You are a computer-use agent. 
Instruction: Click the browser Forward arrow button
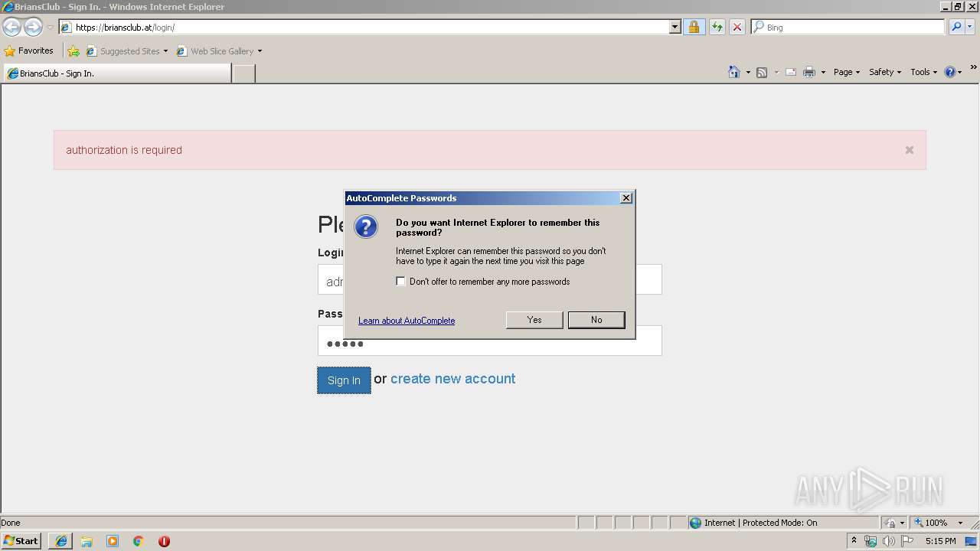click(x=33, y=28)
